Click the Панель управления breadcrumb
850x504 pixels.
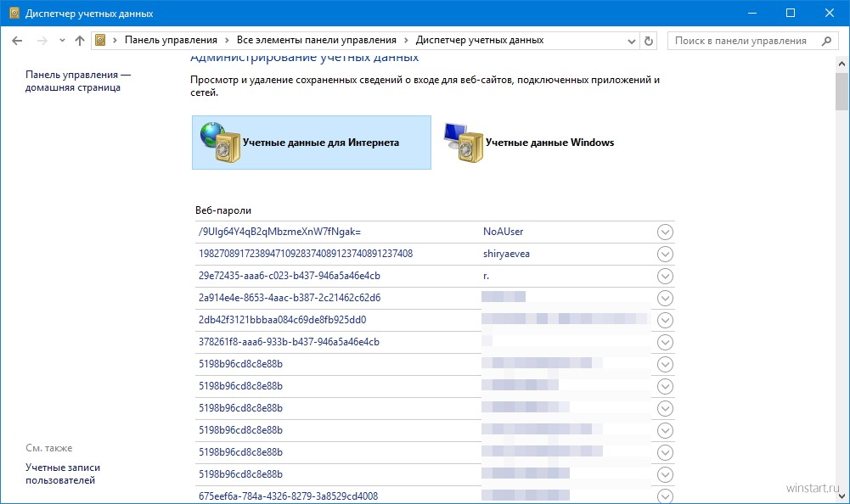click(x=171, y=40)
